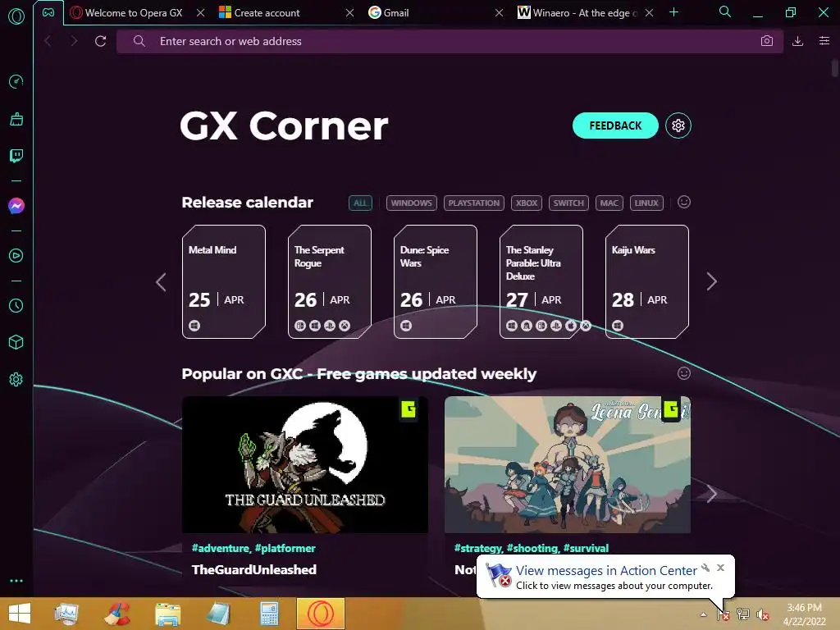This screenshot has height=630, width=840.
Task: Click the #platformer tag
Action: (285, 548)
